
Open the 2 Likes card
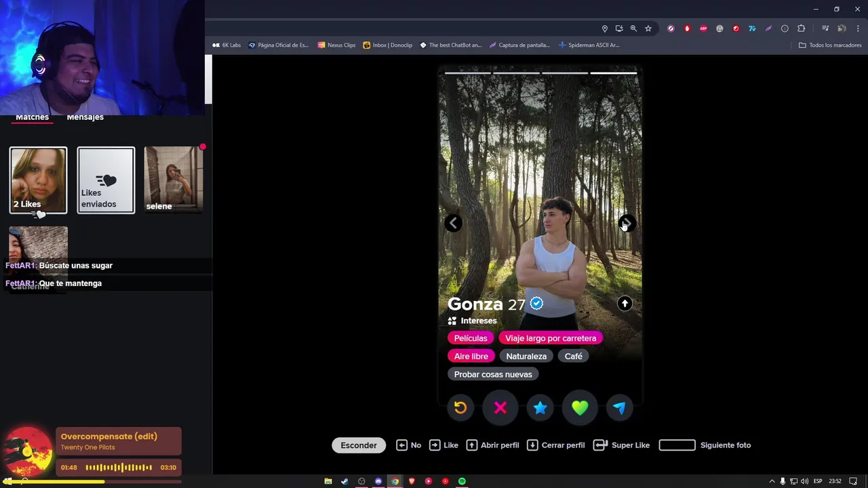(x=39, y=180)
